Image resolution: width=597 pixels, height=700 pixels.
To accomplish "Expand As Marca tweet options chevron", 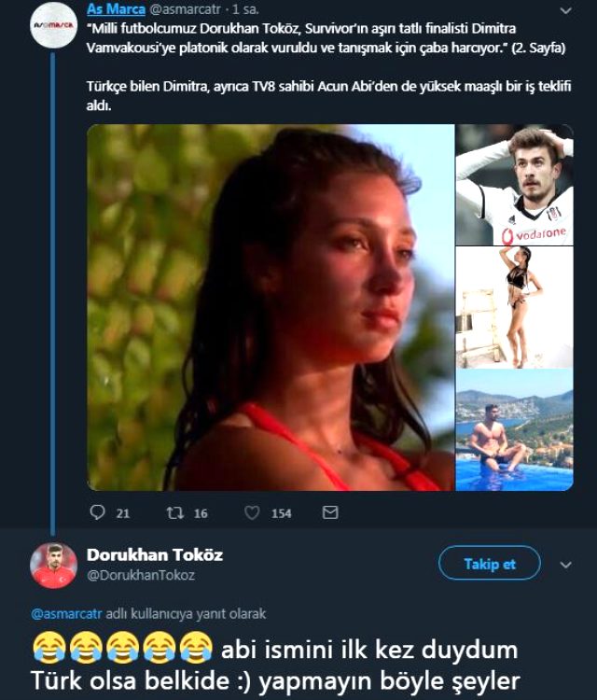I will pyautogui.click(x=565, y=10).
